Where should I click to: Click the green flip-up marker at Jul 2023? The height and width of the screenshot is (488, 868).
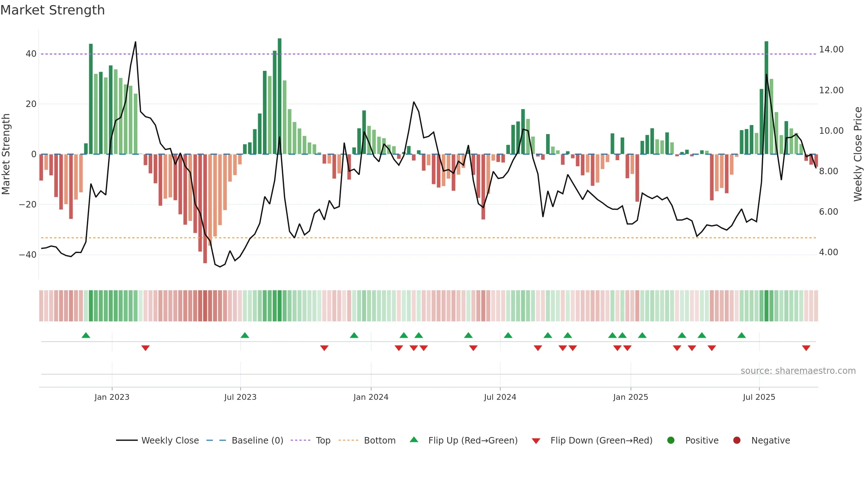pos(245,335)
